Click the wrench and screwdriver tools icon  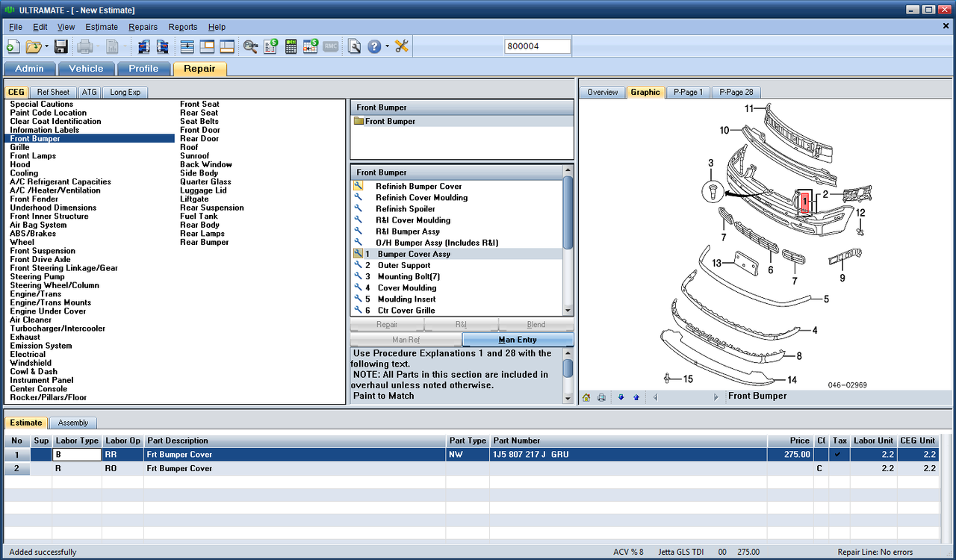402,46
